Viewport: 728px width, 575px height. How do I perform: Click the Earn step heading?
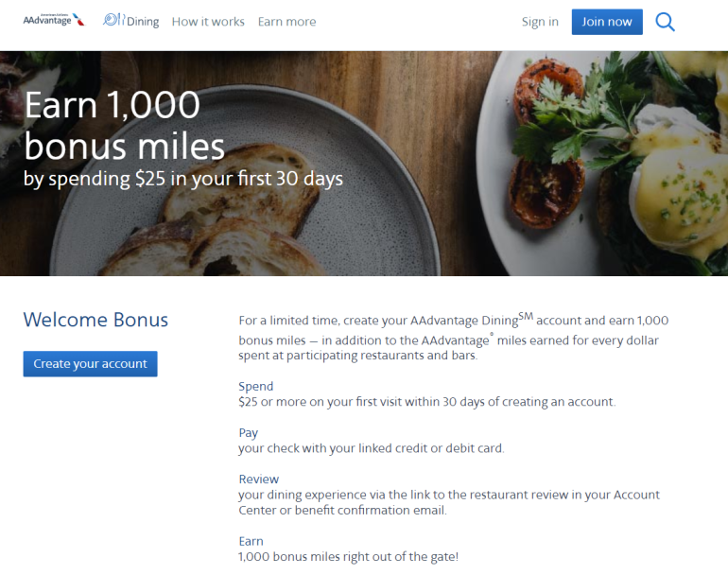pyautogui.click(x=251, y=541)
